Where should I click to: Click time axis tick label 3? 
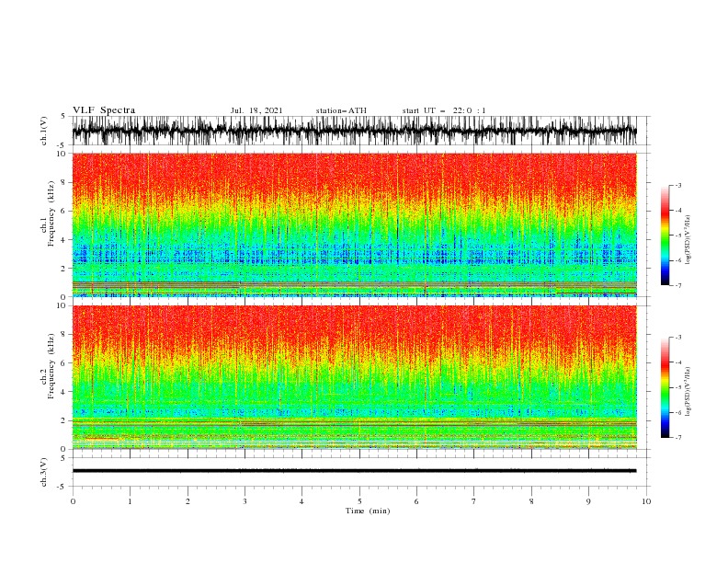coord(245,501)
